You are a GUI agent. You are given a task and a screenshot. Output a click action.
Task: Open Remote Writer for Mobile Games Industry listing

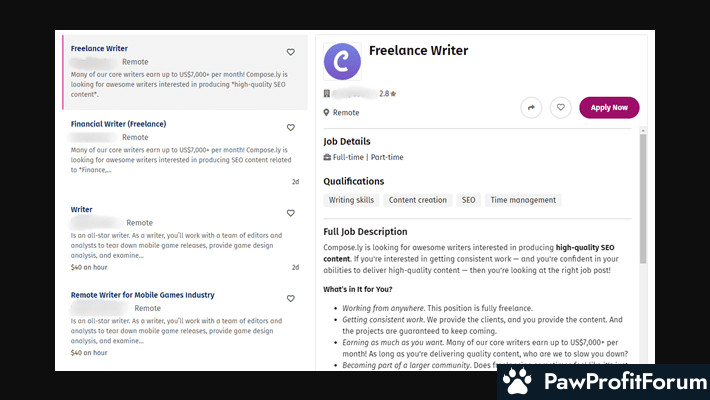click(x=142, y=295)
